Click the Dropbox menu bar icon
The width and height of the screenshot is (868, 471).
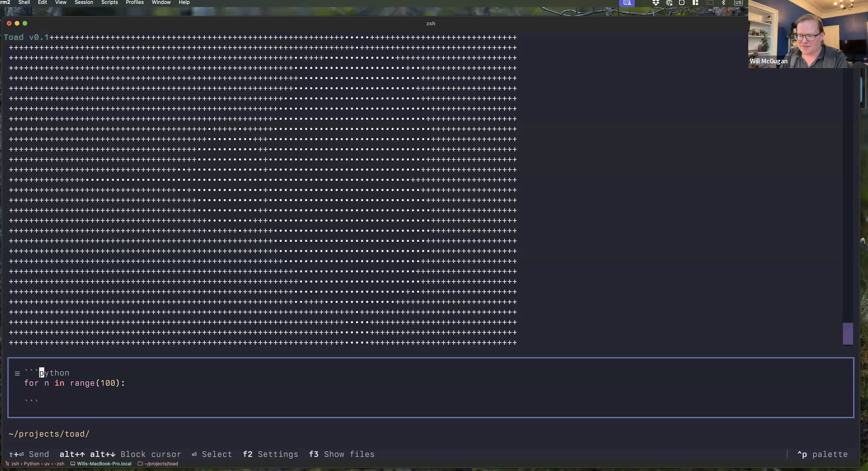pos(656,3)
